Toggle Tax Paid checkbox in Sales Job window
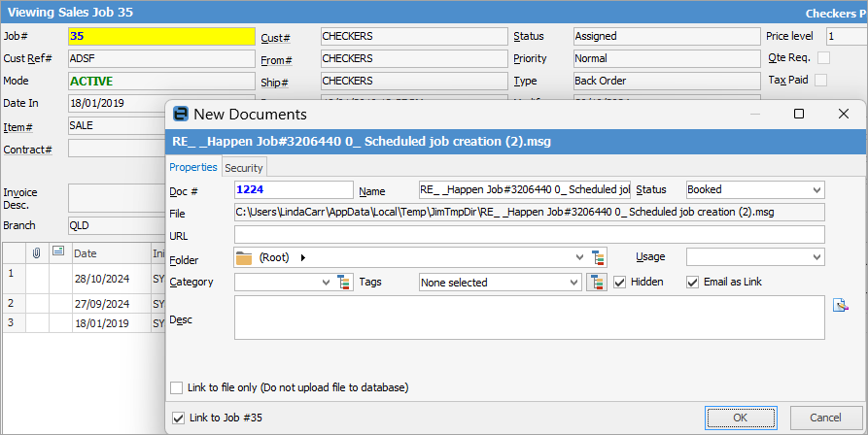868x435 pixels. (x=821, y=81)
